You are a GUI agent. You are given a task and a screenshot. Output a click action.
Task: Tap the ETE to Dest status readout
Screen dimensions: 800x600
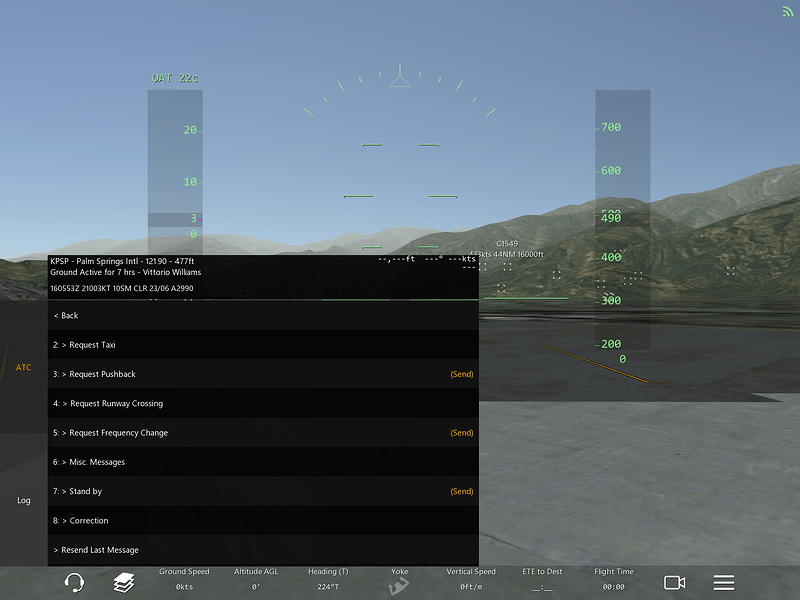(x=542, y=580)
